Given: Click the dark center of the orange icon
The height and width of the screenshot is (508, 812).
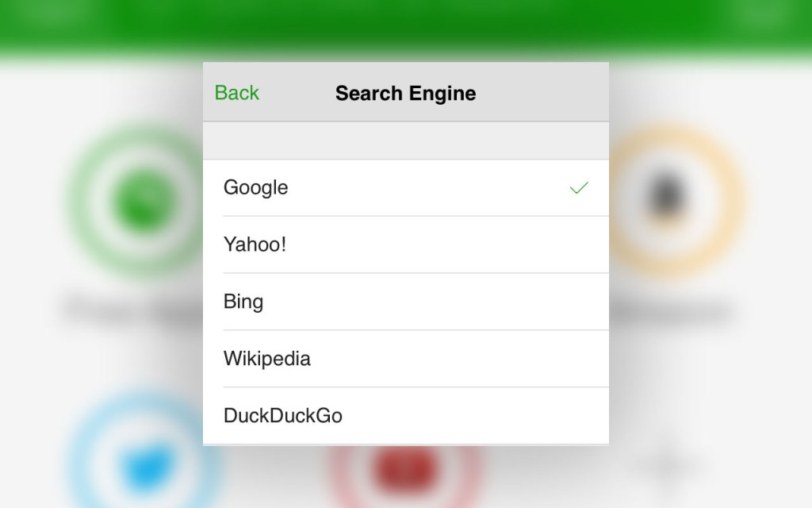Looking at the screenshot, I should [x=665, y=197].
